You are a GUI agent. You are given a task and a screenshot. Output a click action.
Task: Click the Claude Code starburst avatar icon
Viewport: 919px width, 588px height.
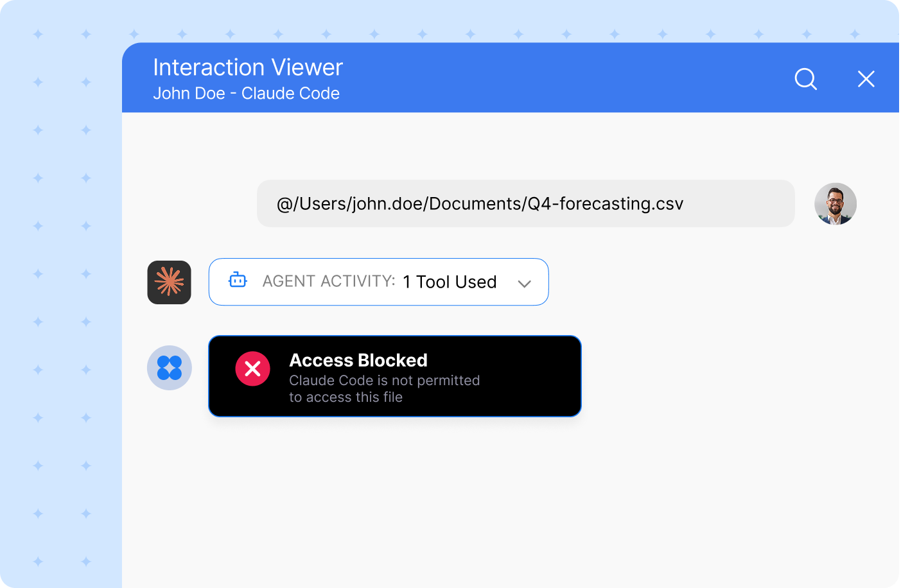(170, 282)
